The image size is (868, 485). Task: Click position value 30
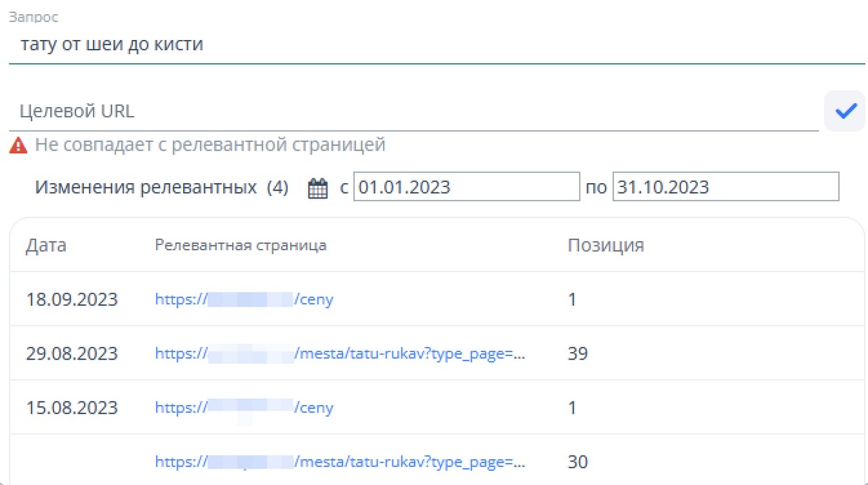tap(578, 462)
